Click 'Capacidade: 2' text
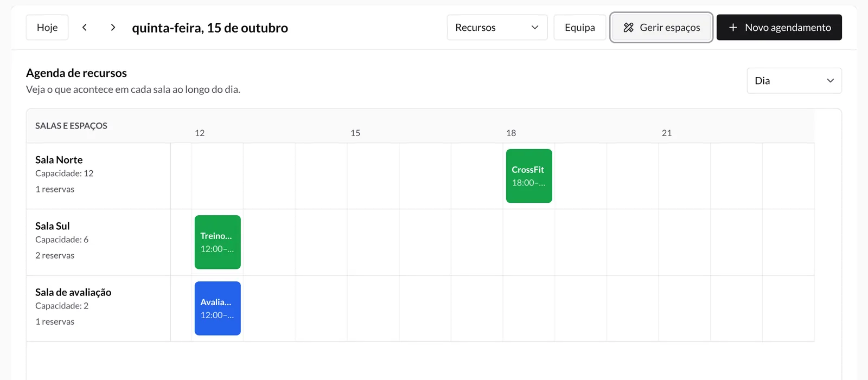Screen dimensions: 868x380 (62, 306)
